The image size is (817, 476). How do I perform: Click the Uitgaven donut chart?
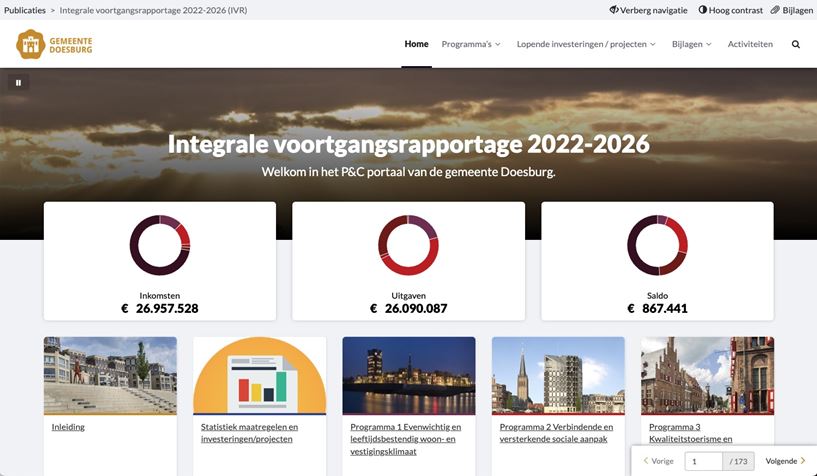click(x=408, y=245)
